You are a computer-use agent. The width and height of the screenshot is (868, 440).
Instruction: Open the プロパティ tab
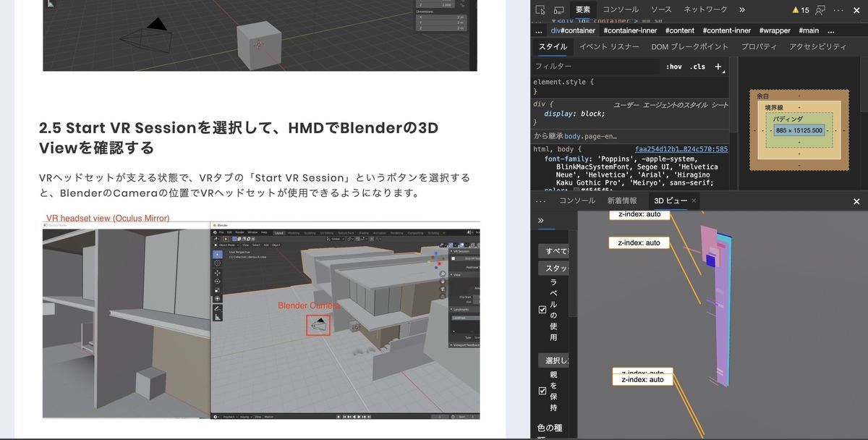click(759, 47)
